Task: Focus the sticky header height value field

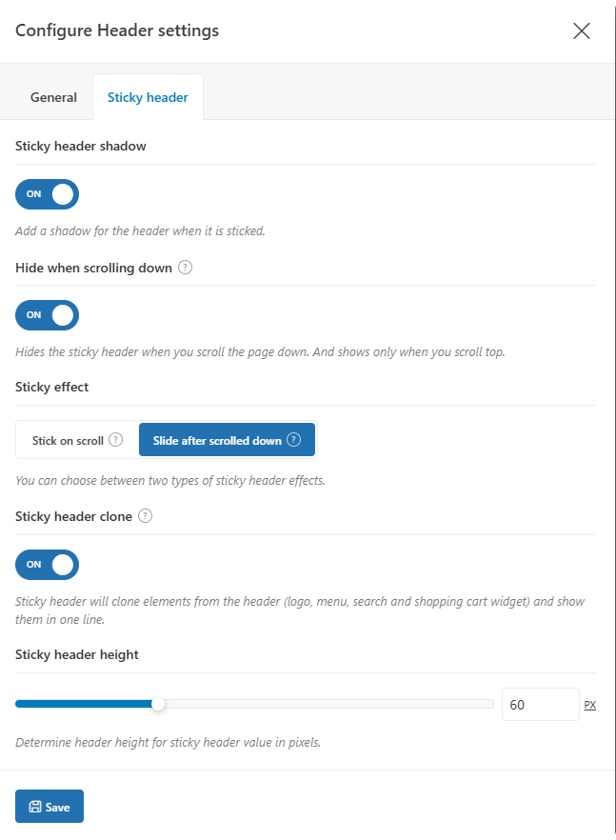Action: (x=541, y=705)
